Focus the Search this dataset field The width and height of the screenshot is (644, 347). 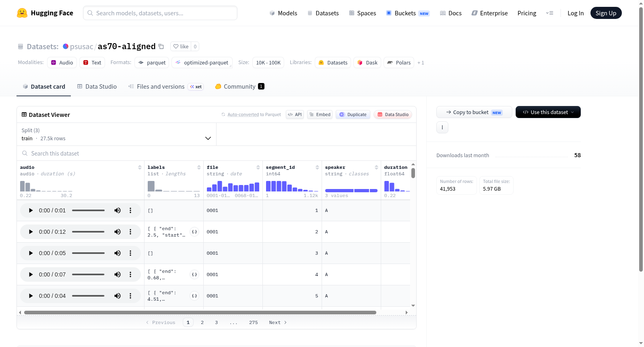(x=217, y=154)
